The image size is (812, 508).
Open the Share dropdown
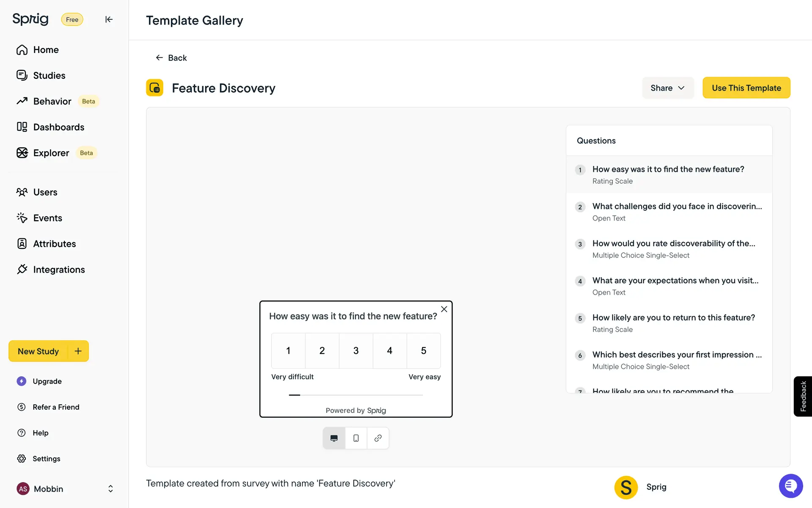point(667,88)
